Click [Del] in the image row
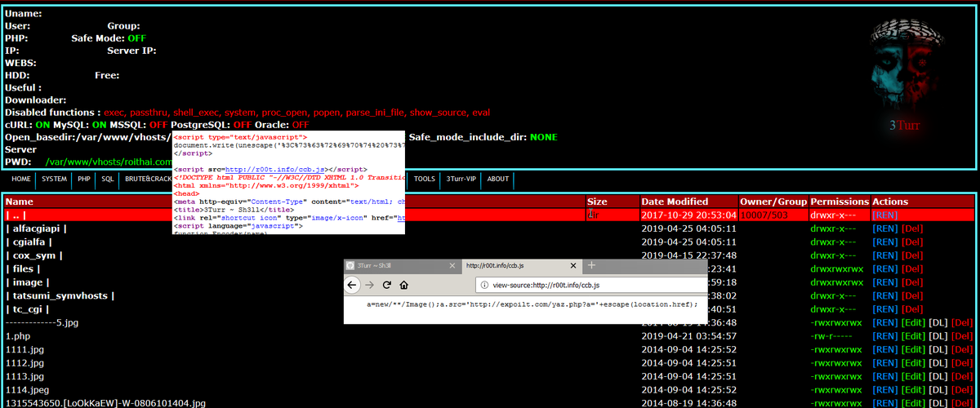Viewport: 980px width, 408px height. click(912, 282)
